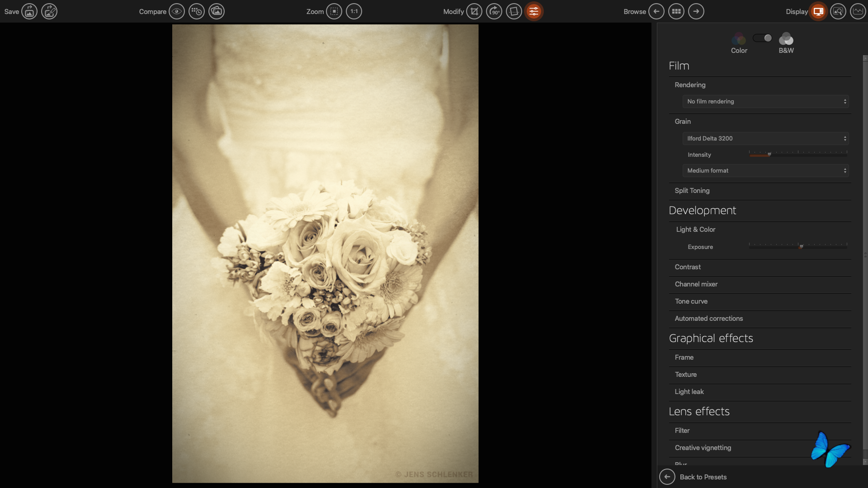Click the Browse label

click(635, 12)
